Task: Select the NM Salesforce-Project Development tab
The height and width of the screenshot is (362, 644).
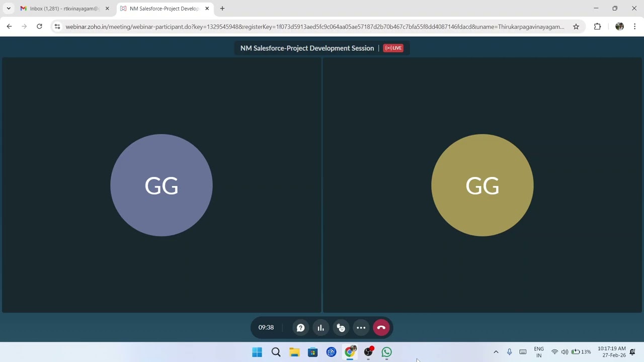Action: pyautogui.click(x=165, y=9)
